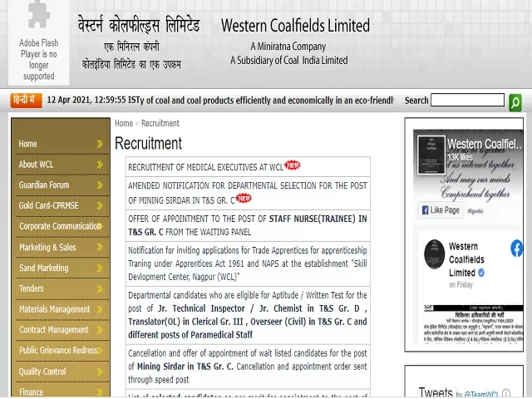Click Western Coalfields round profile avatar
The width and height of the screenshot is (532, 399).
coord(434,254)
